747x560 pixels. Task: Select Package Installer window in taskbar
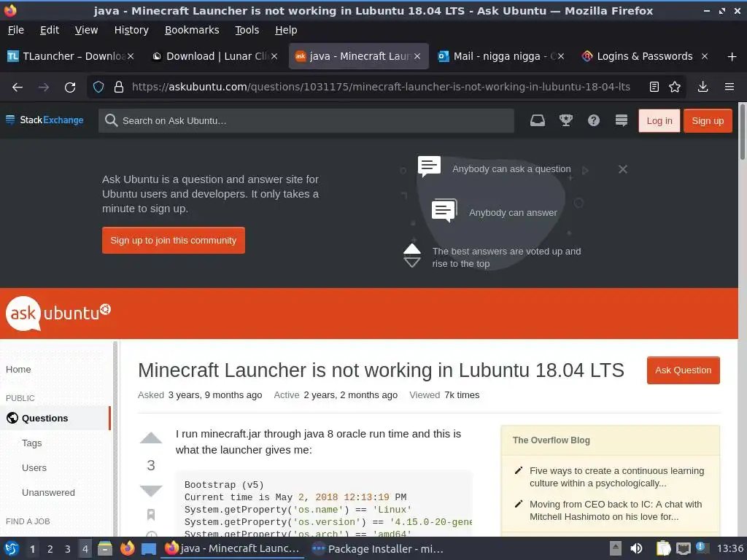(377, 549)
